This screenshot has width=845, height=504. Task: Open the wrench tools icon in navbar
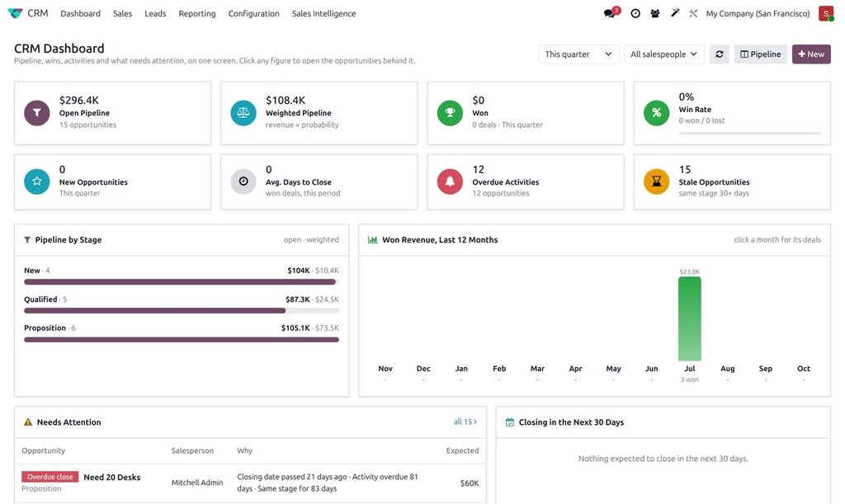[x=693, y=13]
